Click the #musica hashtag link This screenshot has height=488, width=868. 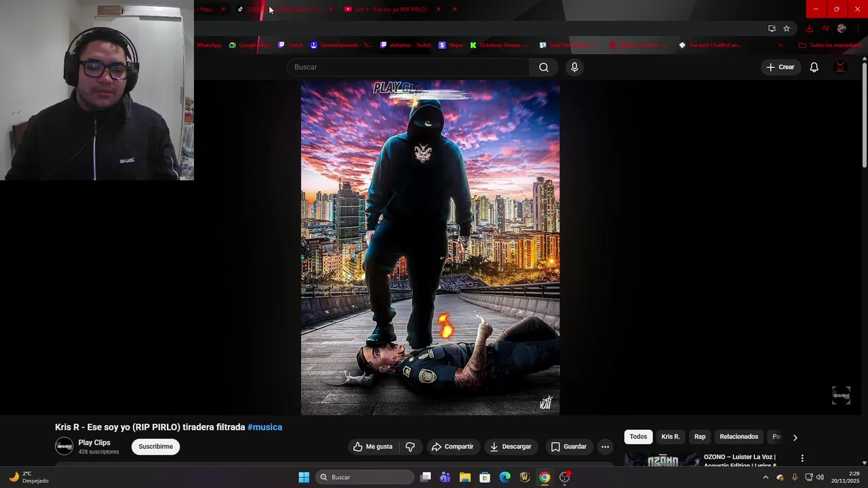tap(264, 427)
